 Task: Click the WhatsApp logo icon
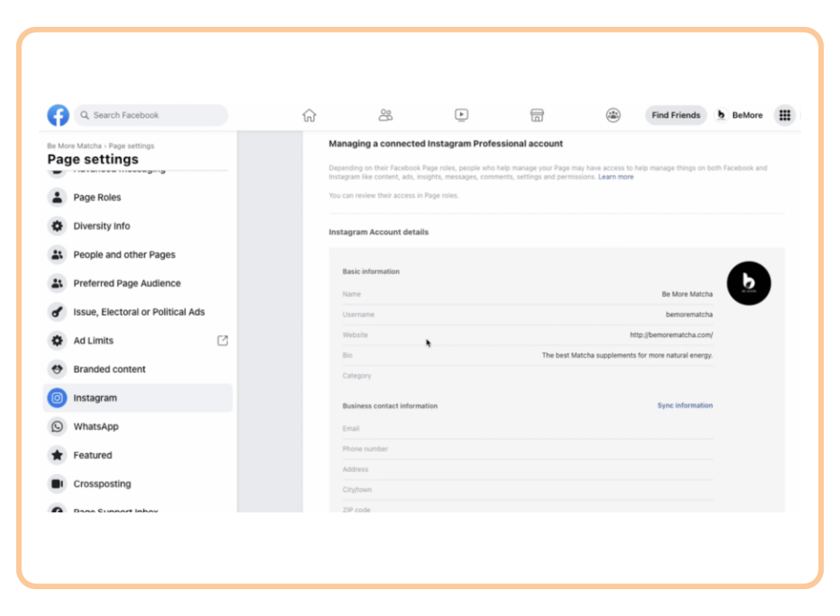coord(57,427)
